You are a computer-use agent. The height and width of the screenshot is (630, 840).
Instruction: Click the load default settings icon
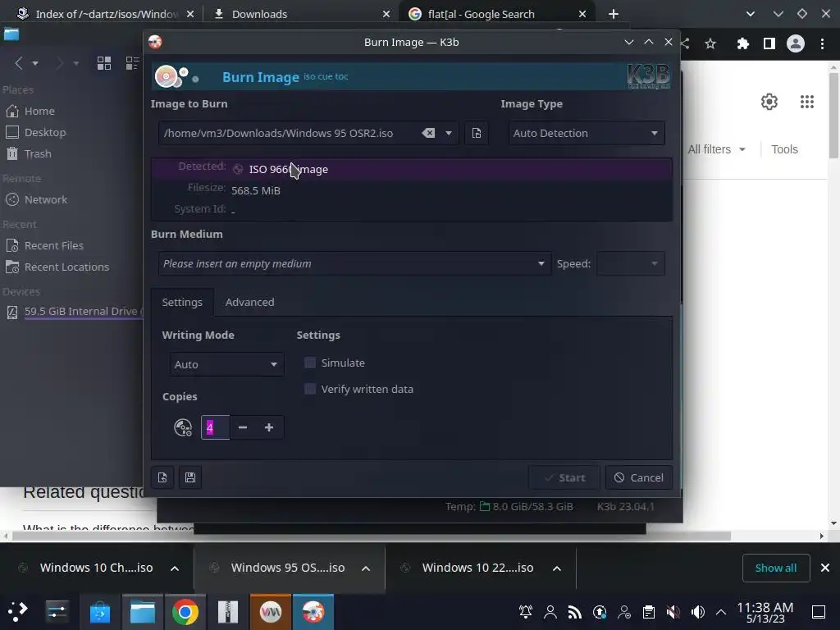[162, 477]
